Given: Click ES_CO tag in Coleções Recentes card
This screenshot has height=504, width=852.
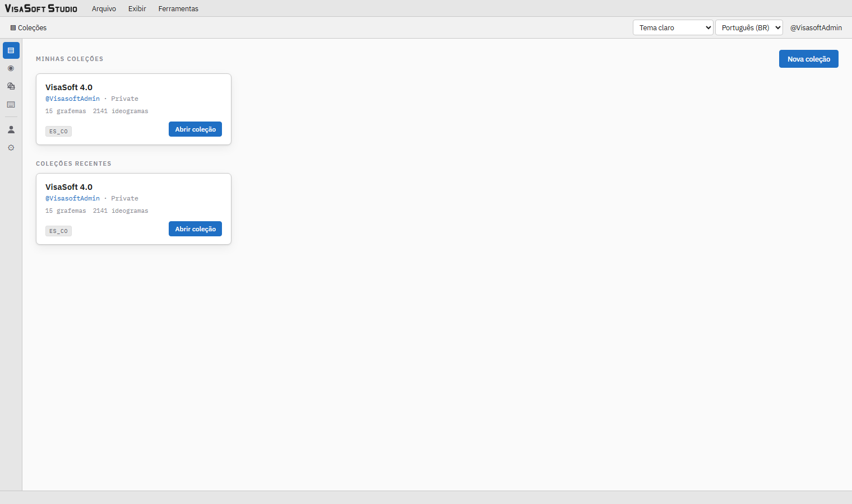Looking at the screenshot, I should click(58, 231).
